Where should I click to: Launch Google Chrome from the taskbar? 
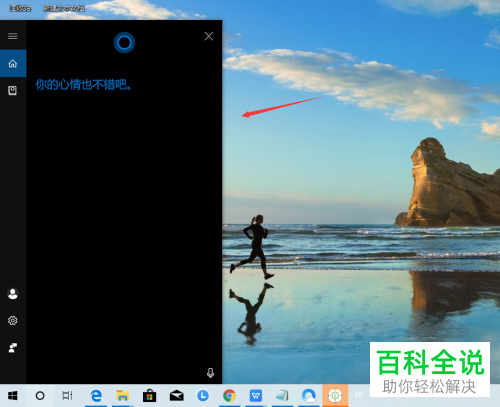(229, 396)
